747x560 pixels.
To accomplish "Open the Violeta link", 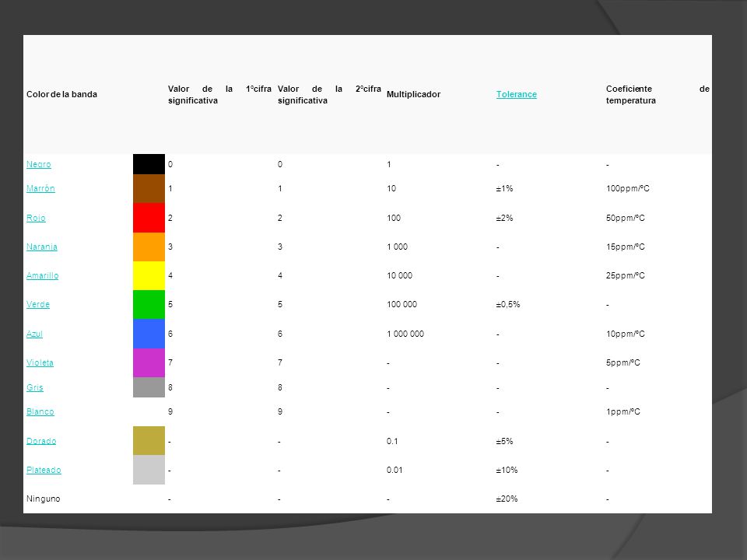I will (40, 363).
